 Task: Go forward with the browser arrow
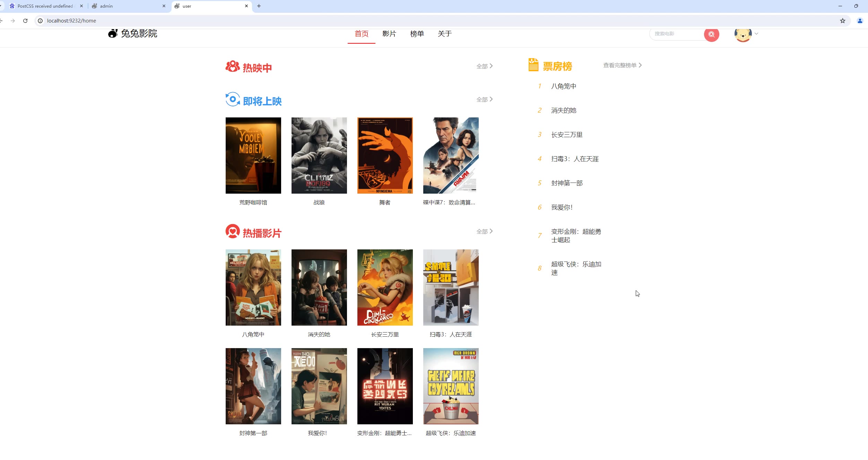13,21
